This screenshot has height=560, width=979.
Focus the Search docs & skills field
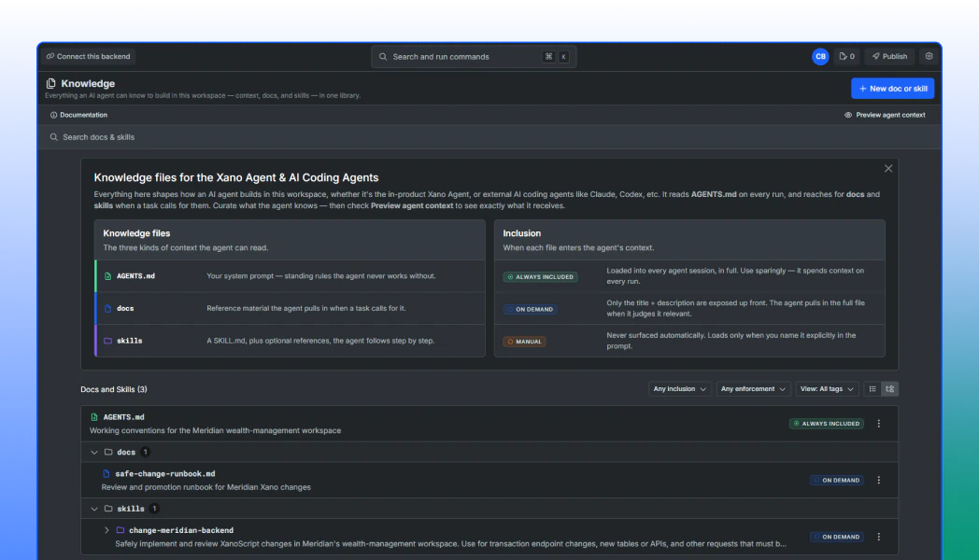[489, 137]
